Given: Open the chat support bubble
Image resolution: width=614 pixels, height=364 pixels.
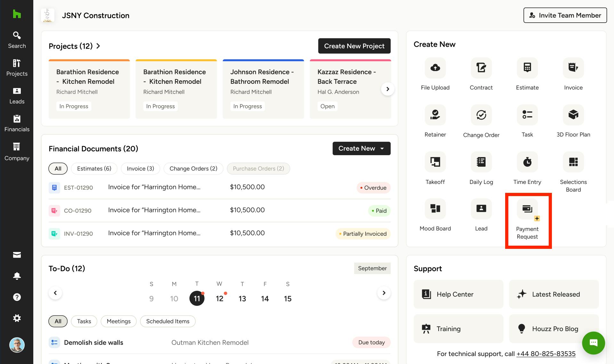Looking at the screenshot, I should [x=593, y=343].
